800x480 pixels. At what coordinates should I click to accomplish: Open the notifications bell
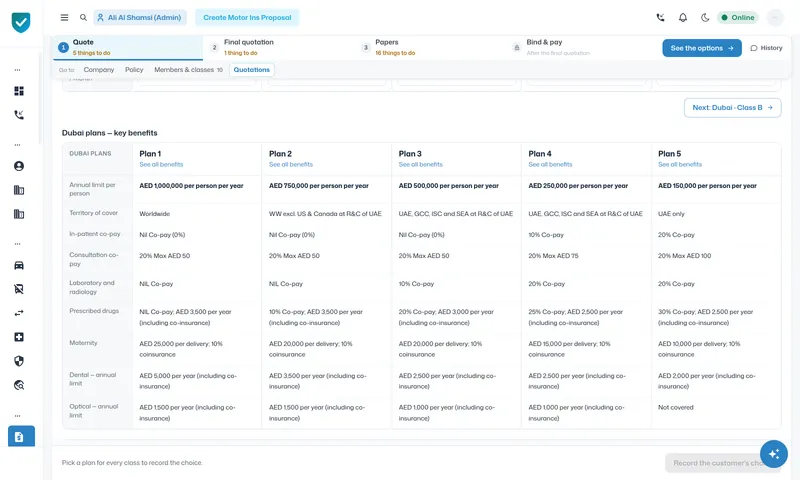coord(683,17)
